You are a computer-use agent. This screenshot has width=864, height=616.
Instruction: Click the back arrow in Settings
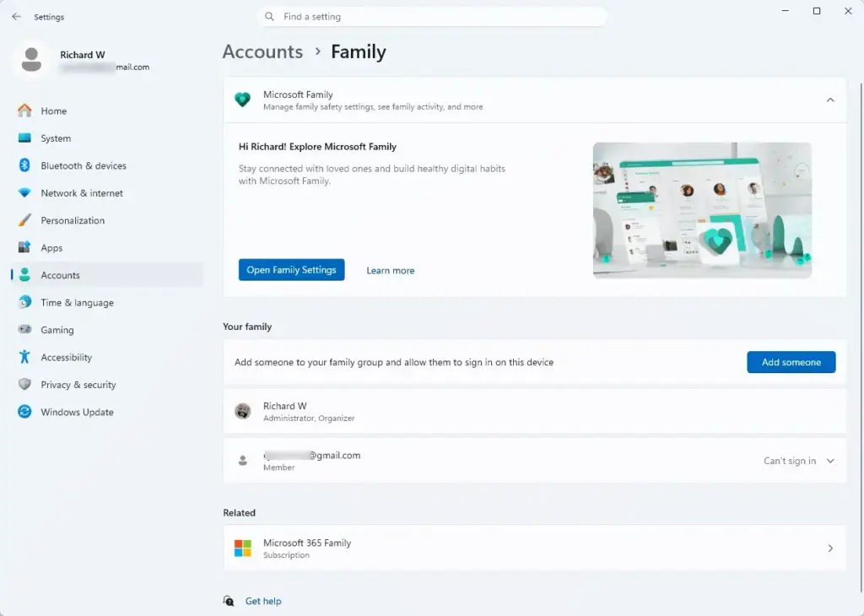coord(16,17)
